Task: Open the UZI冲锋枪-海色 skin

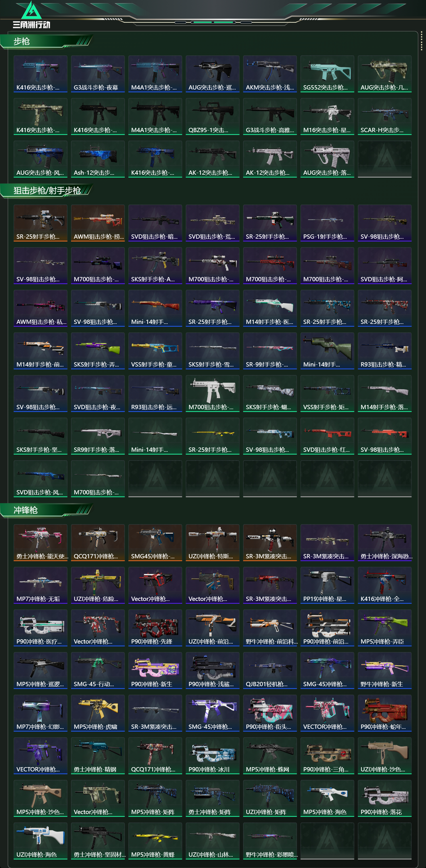Action: (40, 841)
